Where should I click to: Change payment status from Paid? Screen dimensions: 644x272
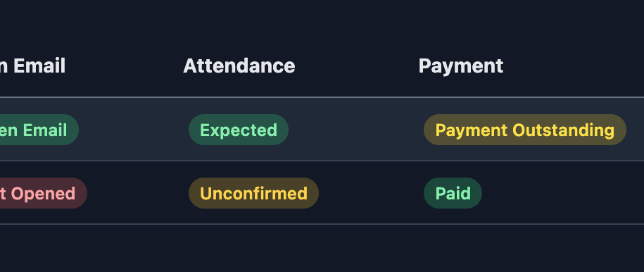pyautogui.click(x=453, y=193)
